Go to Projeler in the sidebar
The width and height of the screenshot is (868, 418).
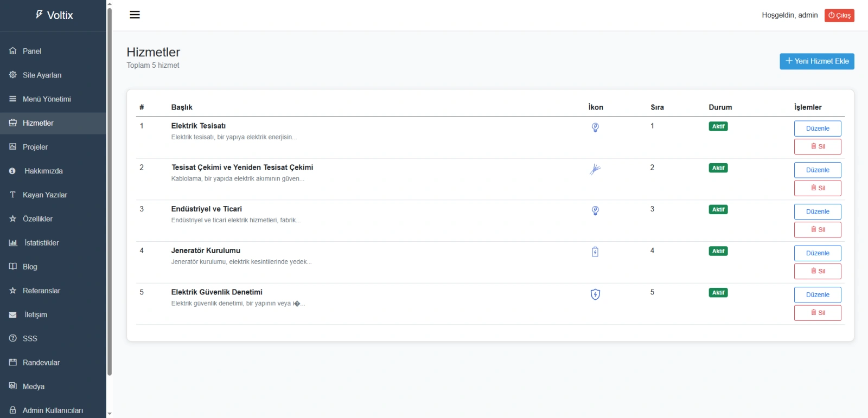click(35, 147)
